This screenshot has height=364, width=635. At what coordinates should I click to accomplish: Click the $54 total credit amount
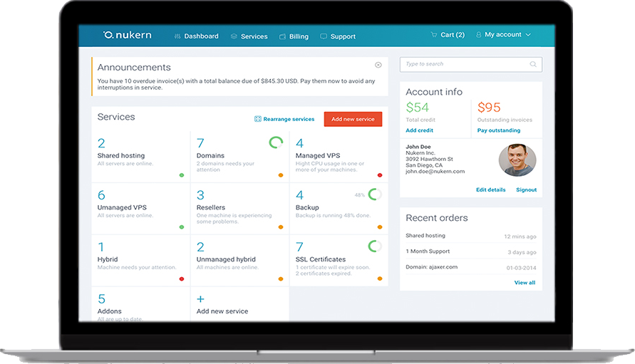pos(418,108)
